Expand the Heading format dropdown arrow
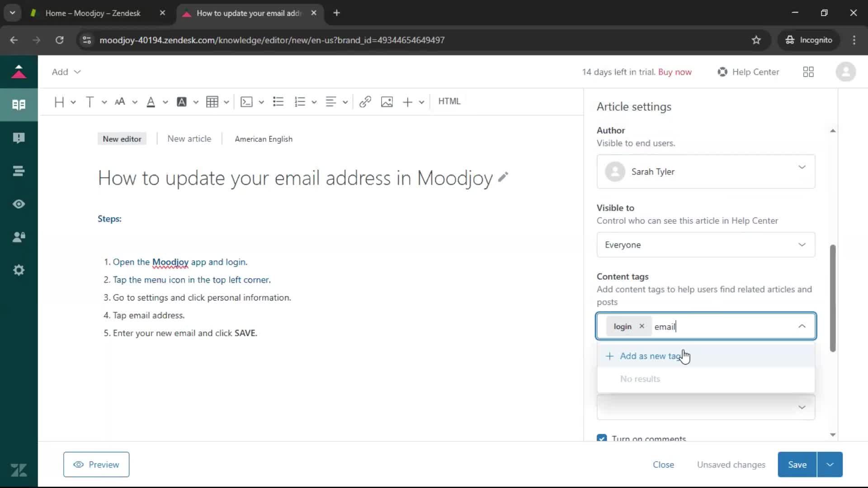Screen dimensions: 868x488 [x=73, y=102]
